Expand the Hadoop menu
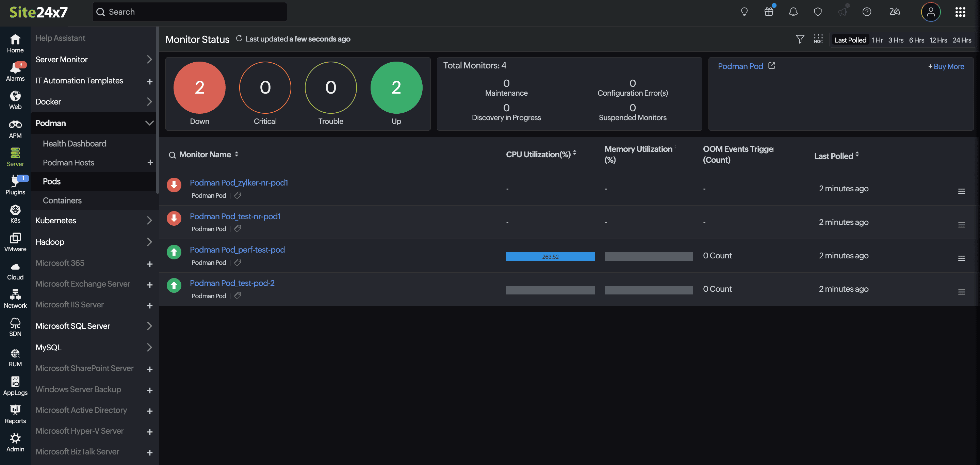The height and width of the screenshot is (465, 980). click(149, 242)
